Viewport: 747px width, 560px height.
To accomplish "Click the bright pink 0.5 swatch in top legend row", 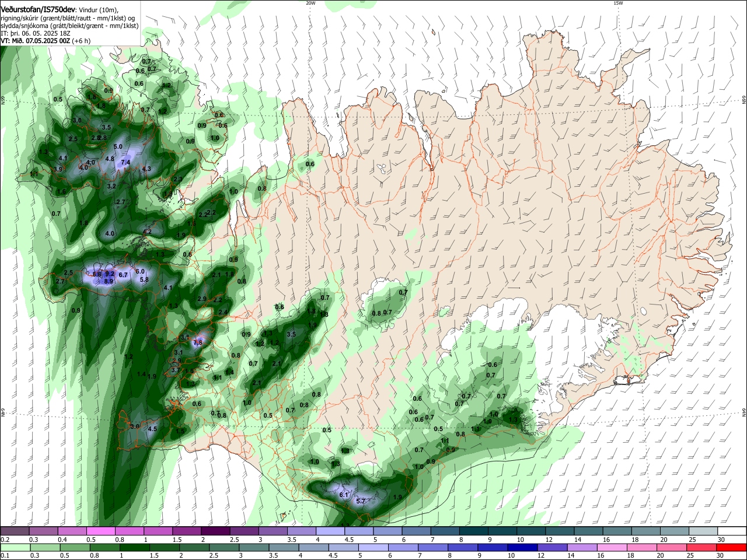I will (100, 531).
